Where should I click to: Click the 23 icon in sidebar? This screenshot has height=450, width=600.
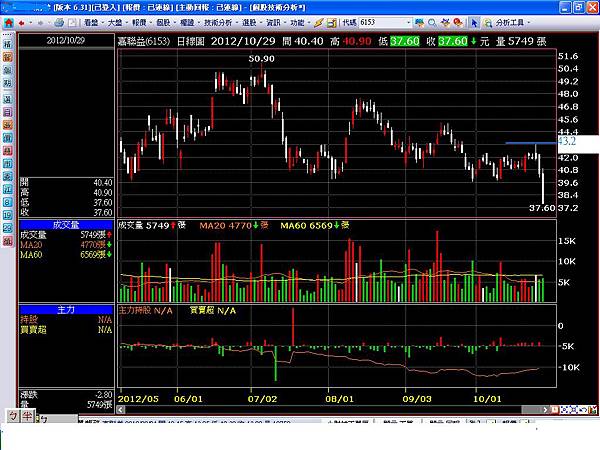pos(8,228)
